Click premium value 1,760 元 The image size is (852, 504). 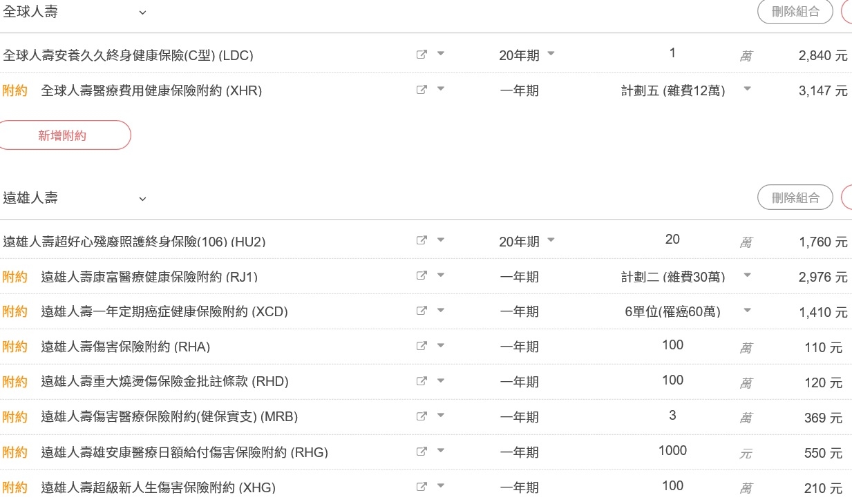tap(823, 242)
